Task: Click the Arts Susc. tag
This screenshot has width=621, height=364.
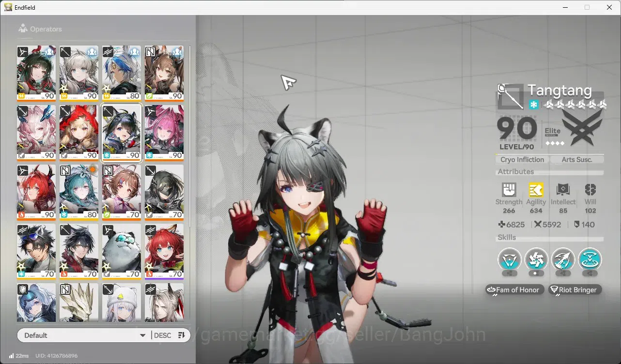Action: point(577,159)
